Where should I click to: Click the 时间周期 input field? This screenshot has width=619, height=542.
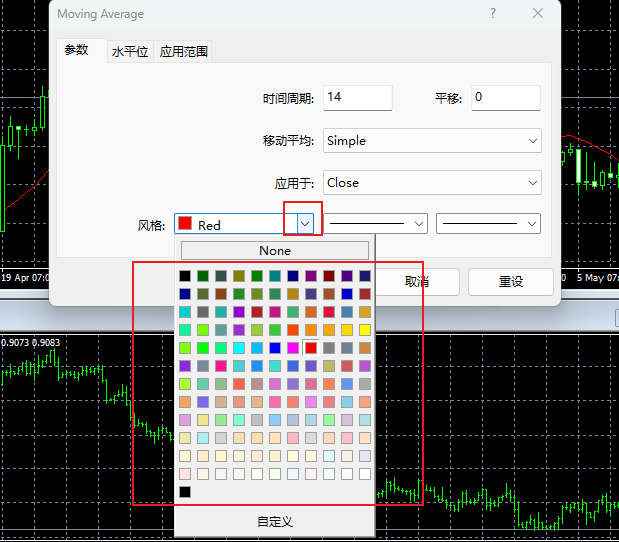point(357,97)
